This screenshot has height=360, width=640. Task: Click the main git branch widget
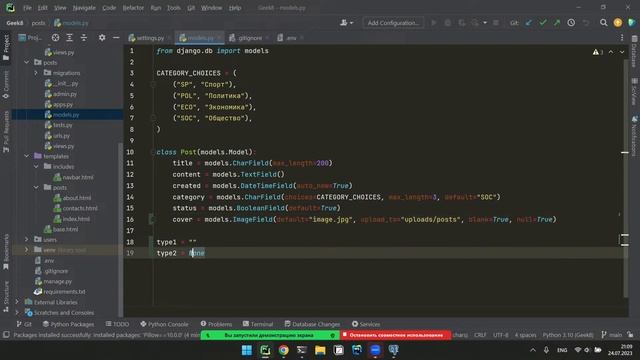pyautogui.click(x=611, y=335)
